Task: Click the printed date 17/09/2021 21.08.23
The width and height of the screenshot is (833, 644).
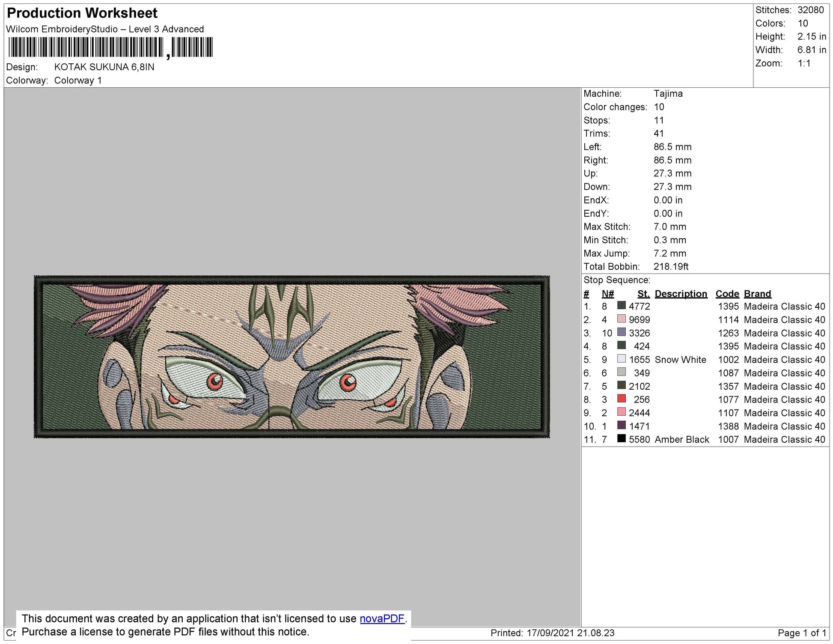Action: [570, 633]
